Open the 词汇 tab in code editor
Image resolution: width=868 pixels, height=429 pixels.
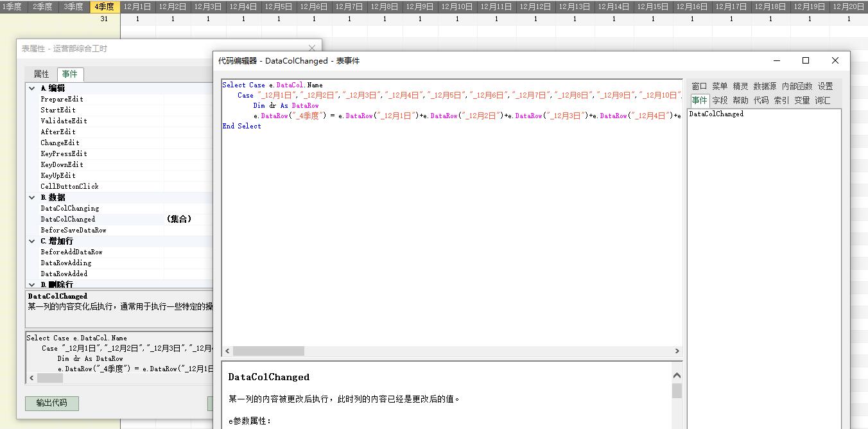pos(822,100)
